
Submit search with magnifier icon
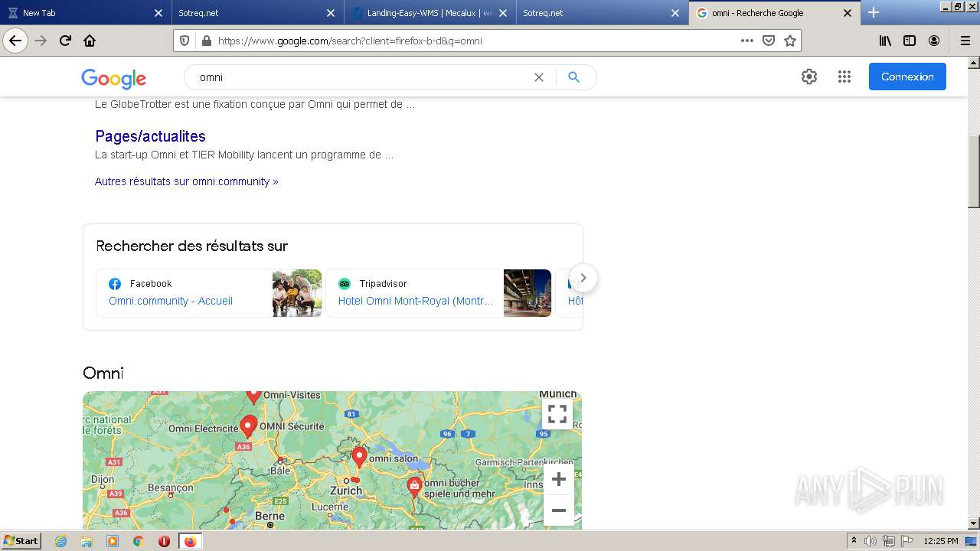click(x=573, y=77)
